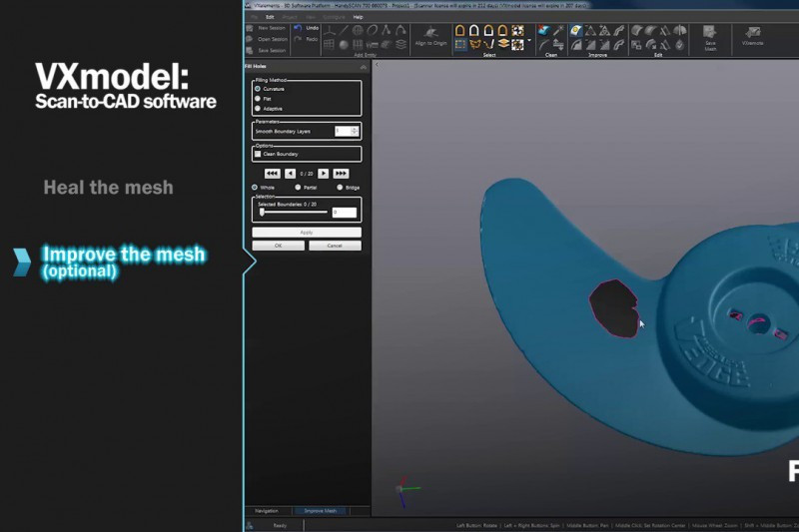Click Align to Origin
Image resolution: width=799 pixels, height=532 pixels.
tap(430, 37)
